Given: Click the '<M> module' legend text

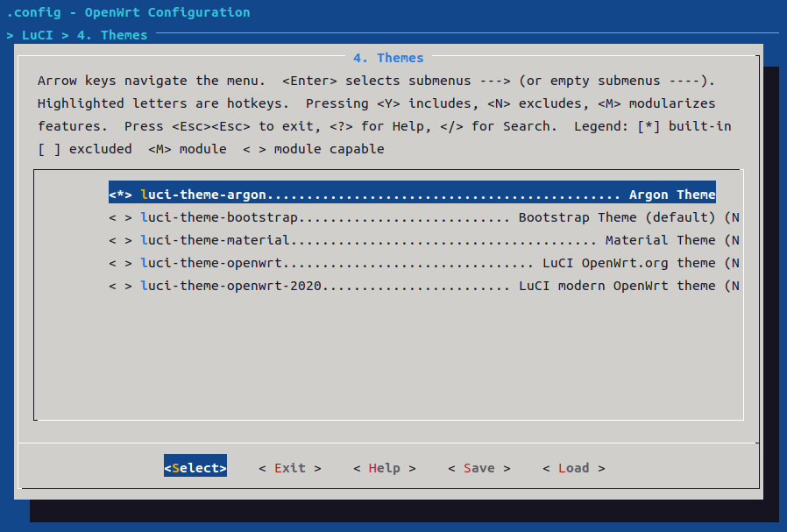Looking at the screenshot, I should pos(188,149).
